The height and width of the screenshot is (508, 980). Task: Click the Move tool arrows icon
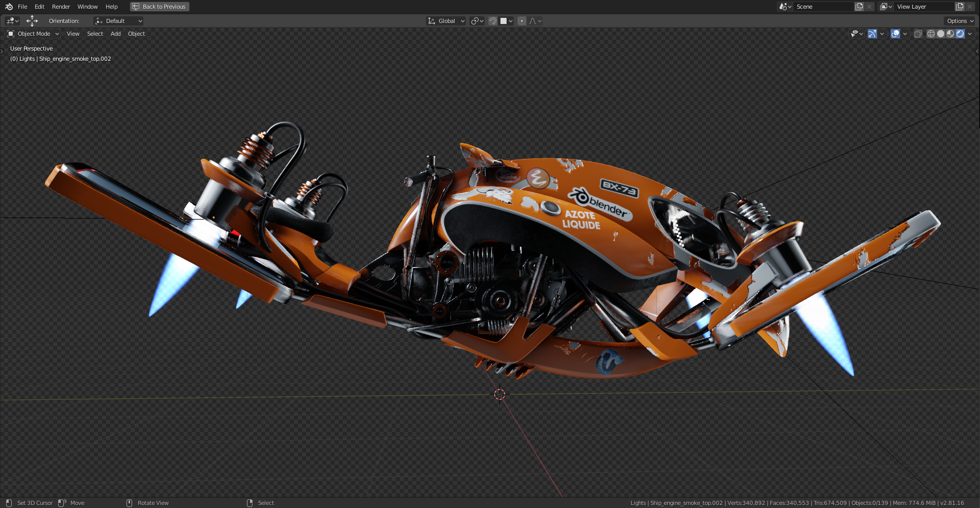[32, 21]
